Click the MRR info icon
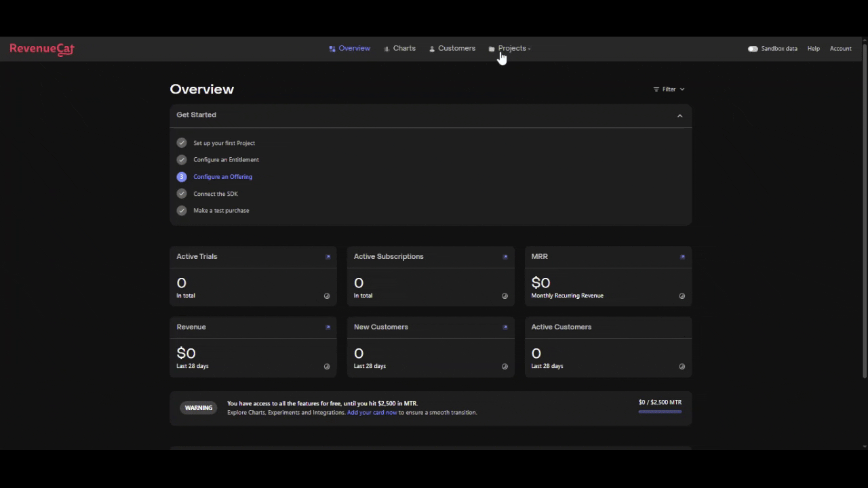 click(x=682, y=296)
